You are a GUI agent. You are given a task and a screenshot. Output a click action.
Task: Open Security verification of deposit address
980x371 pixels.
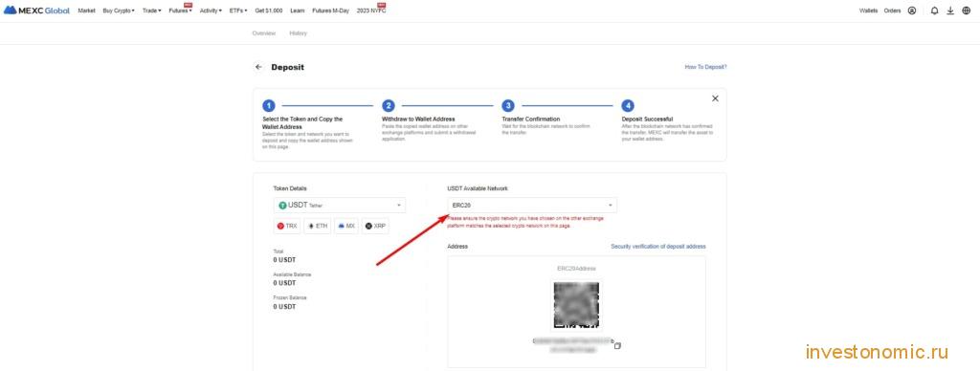coord(658,246)
